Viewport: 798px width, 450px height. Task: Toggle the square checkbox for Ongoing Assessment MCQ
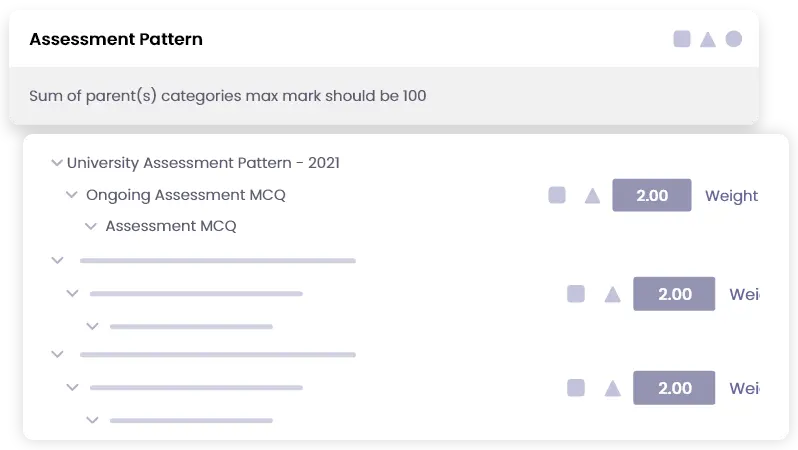tap(557, 195)
